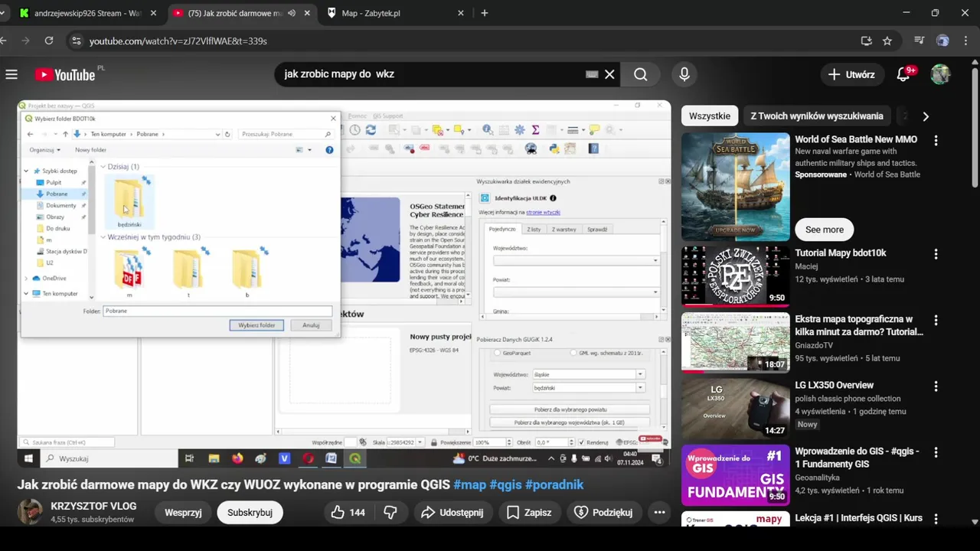This screenshot has width=980, height=551.
Task: Click the QGIS help book icon
Action: pyautogui.click(x=593, y=148)
